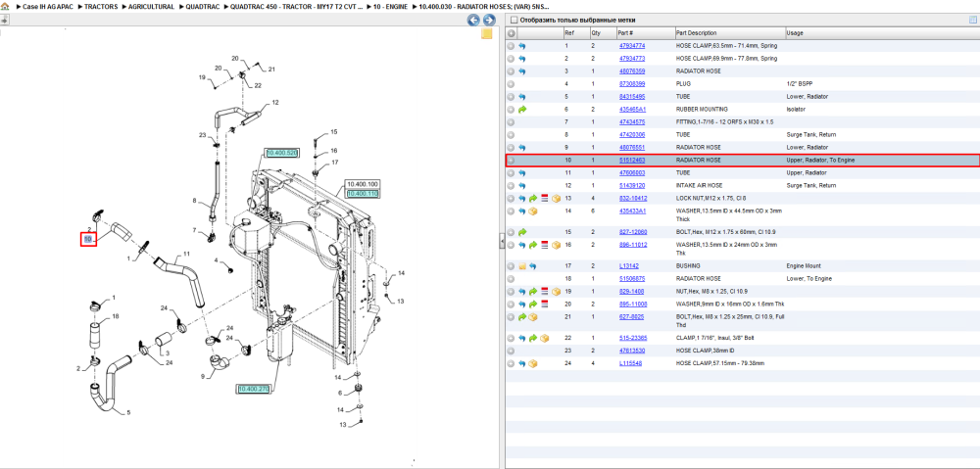Open the box package icon on lock nut row 13

[556, 199]
